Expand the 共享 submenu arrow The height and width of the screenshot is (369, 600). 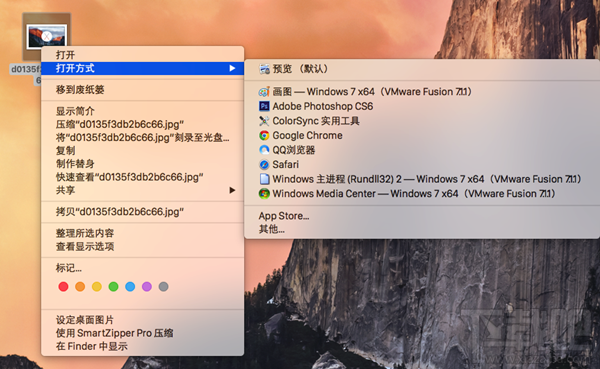point(232,190)
